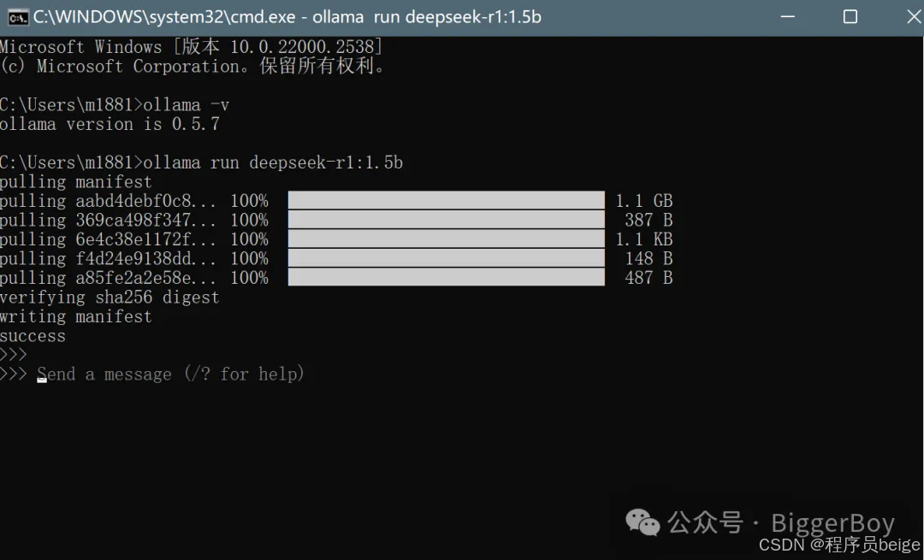Viewport: 924px width, 560px height.
Task: Click the cmd.exe icon in title bar
Action: coord(18,17)
